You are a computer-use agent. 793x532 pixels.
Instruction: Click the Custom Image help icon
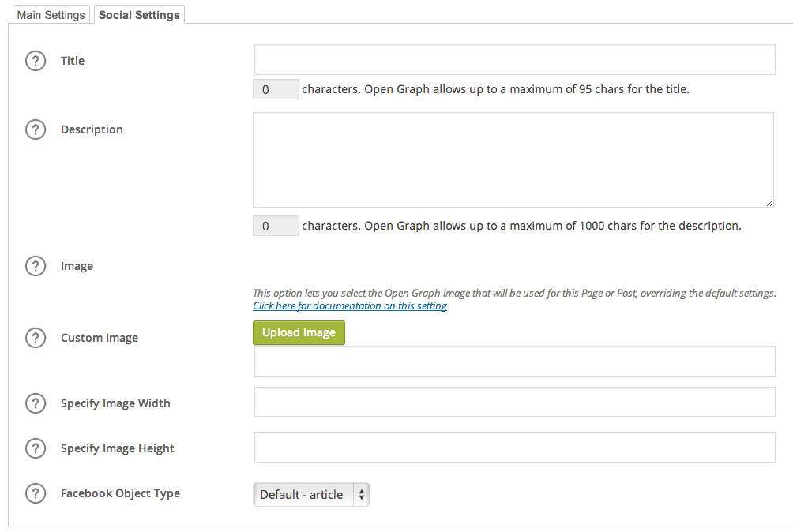click(x=36, y=337)
